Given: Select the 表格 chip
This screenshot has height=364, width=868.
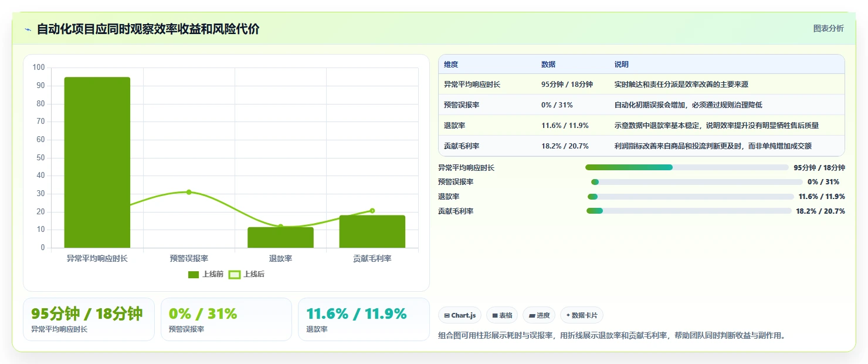Looking at the screenshot, I should 502,315.
